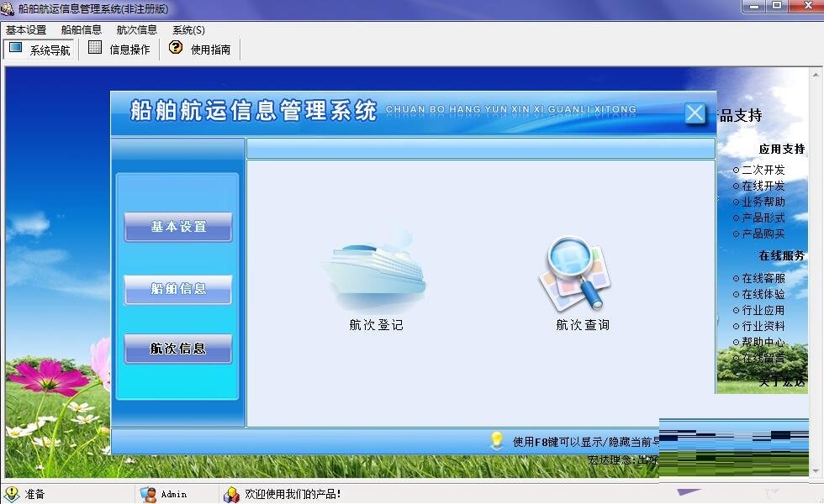Click the 准备 status text
Viewport: 824px width, 504px height.
35,494
